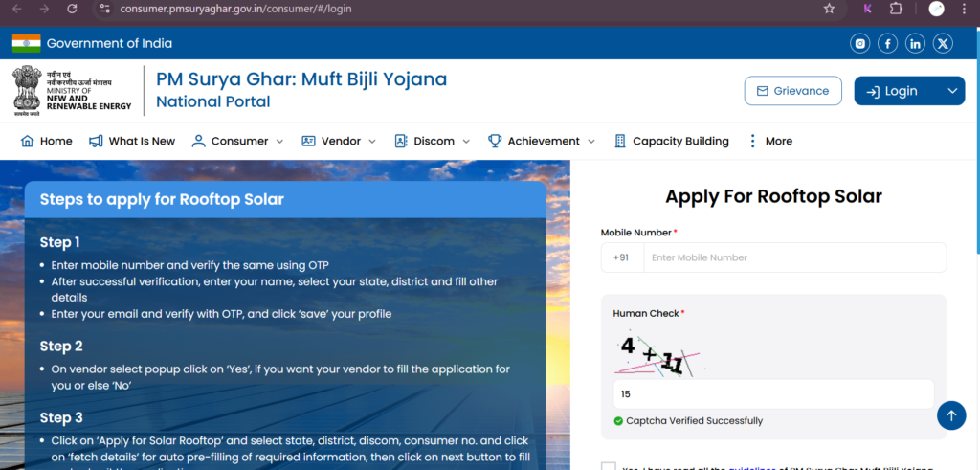Open What Is New page
The width and height of the screenshot is (980, 470).
pyautogui.click(x=132, y=141)
